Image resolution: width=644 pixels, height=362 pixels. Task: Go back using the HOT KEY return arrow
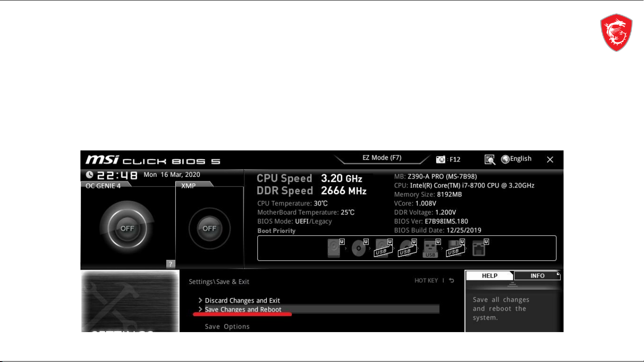451,281
